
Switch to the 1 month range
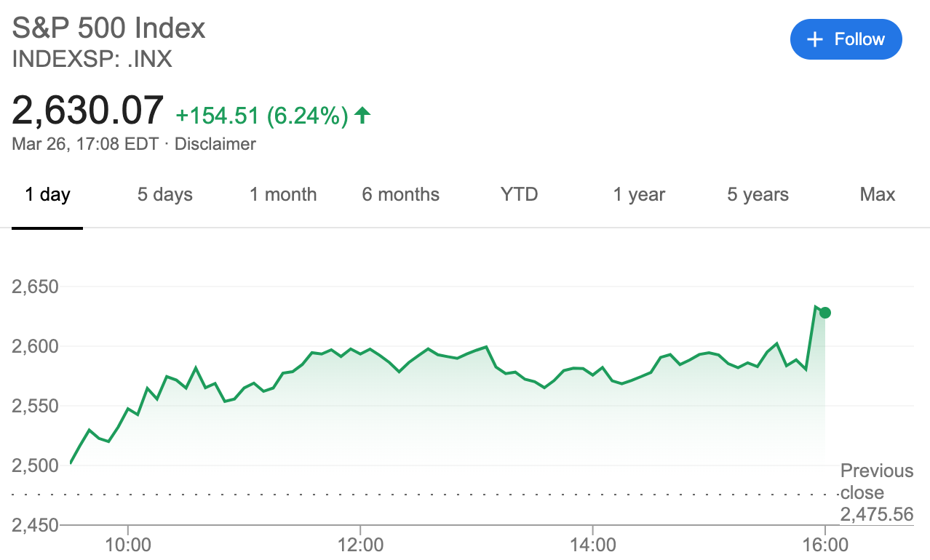pyautogui.click(x=283, y=195)
